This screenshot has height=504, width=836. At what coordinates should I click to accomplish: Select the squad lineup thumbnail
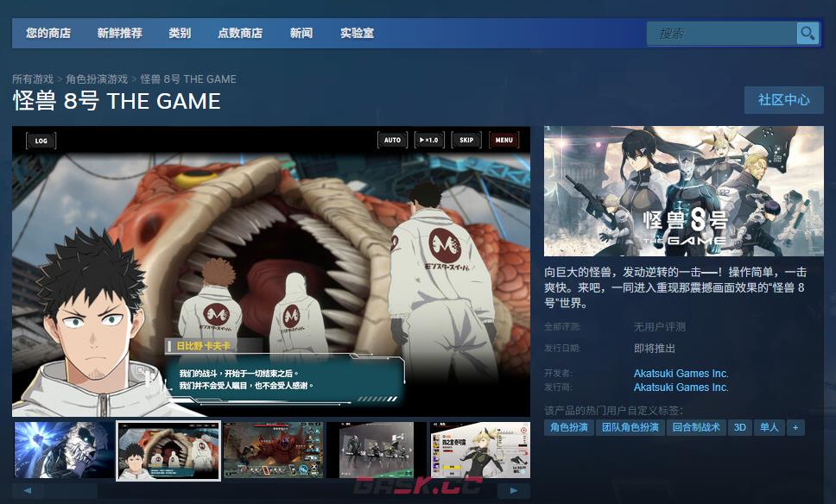click(x=377, y=450)
